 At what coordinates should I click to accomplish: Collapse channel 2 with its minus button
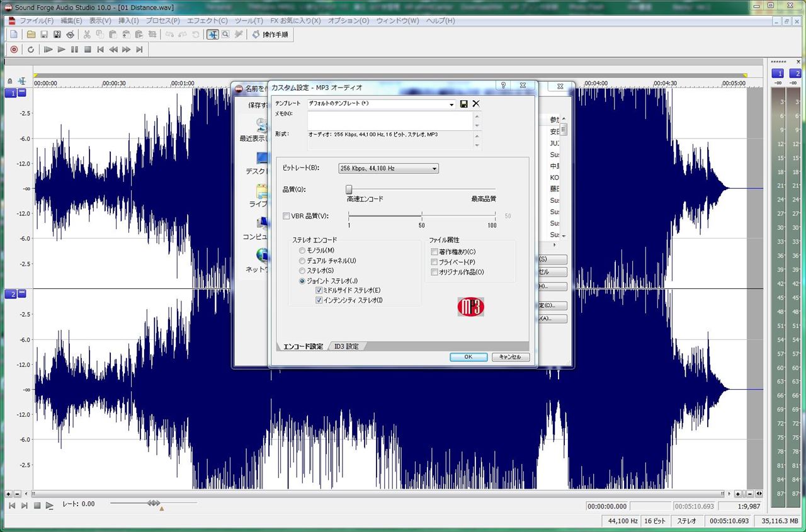pos(22,293)
